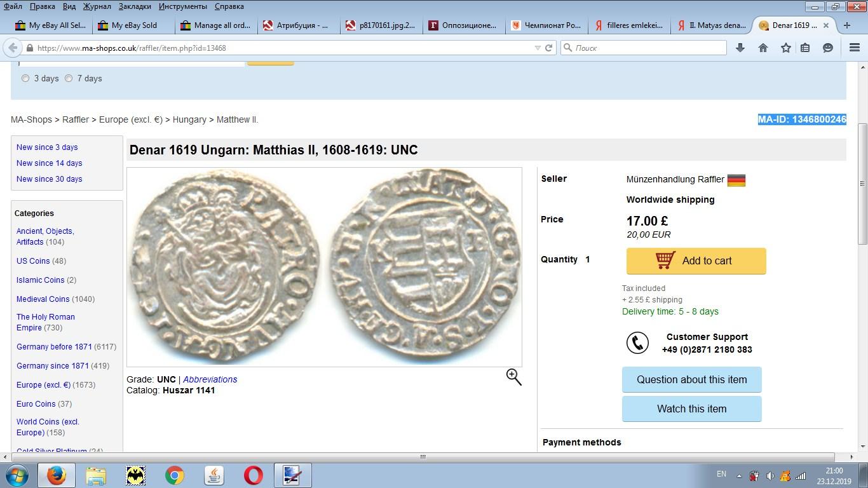Open New since 30 days link
The height and width of the screenshot is (488, 868).
coord(49,179)
